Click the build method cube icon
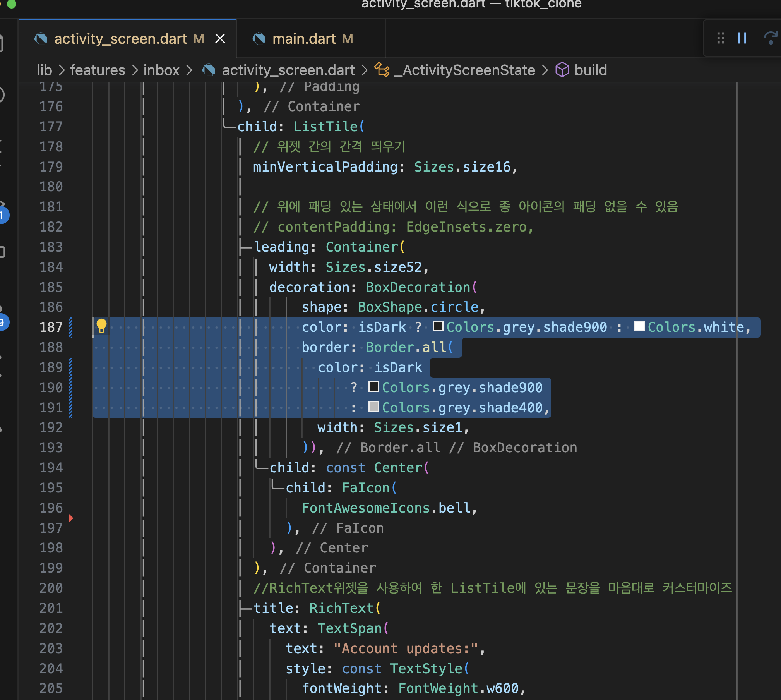 562,70
